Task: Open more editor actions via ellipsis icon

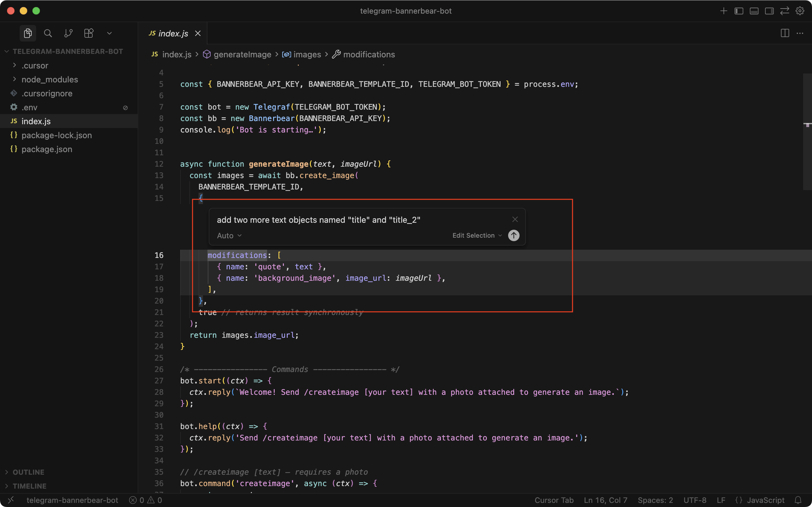Action: pos(801,33)
